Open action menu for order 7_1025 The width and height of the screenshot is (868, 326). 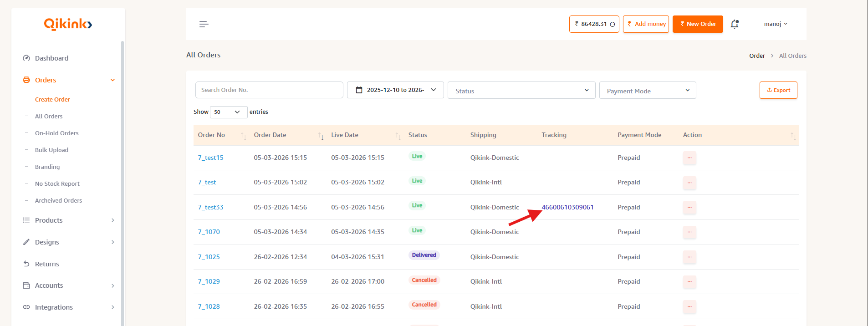tap(689, 257)
